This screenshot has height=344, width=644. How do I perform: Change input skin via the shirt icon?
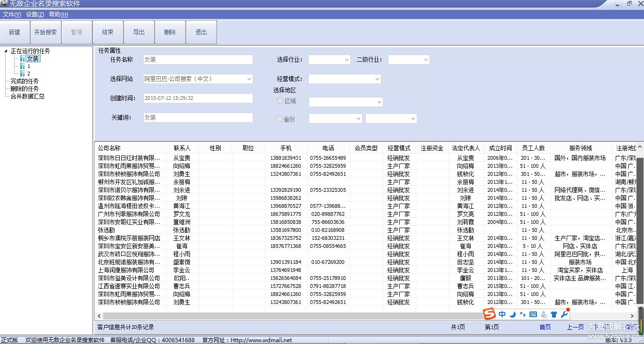click(x=554, y=314)
